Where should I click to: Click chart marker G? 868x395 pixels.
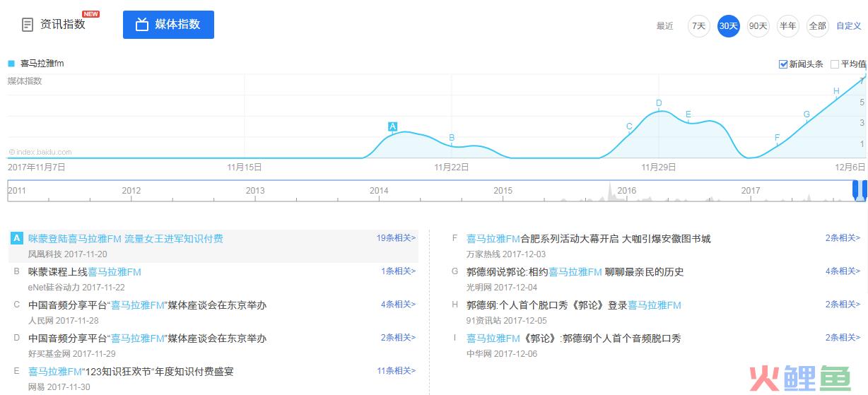(807, 114)
